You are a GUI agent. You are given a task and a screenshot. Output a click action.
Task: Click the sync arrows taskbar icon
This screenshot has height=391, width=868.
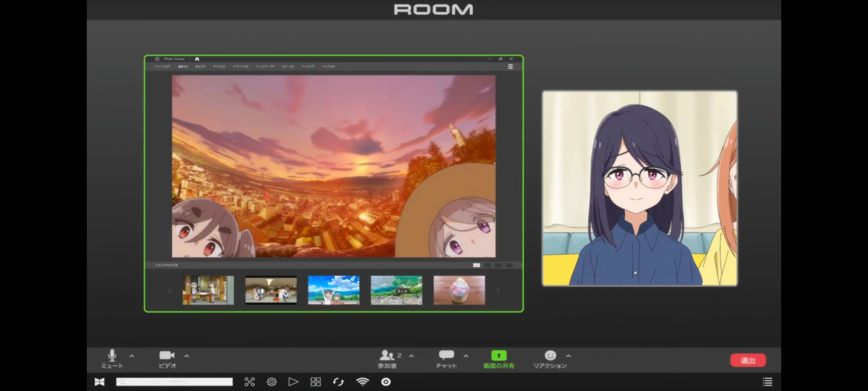[x=338, y=382]
